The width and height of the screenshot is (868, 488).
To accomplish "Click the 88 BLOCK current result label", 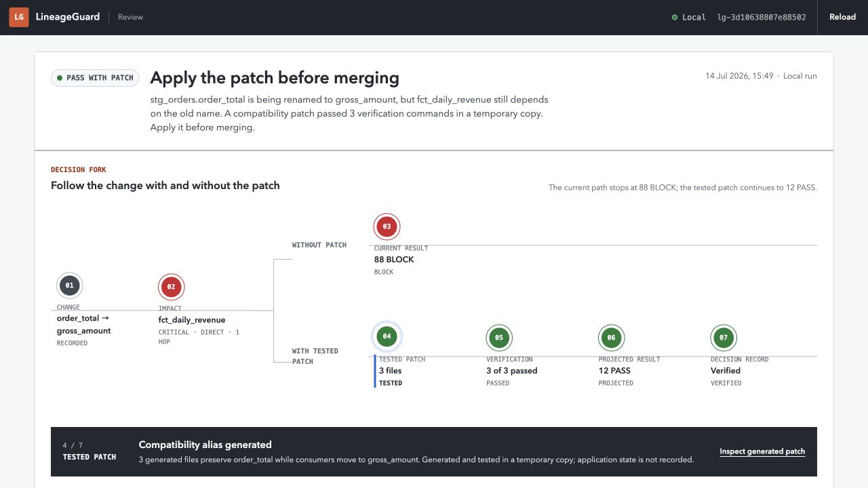I will pyautogui.click(x=394, y=260).
